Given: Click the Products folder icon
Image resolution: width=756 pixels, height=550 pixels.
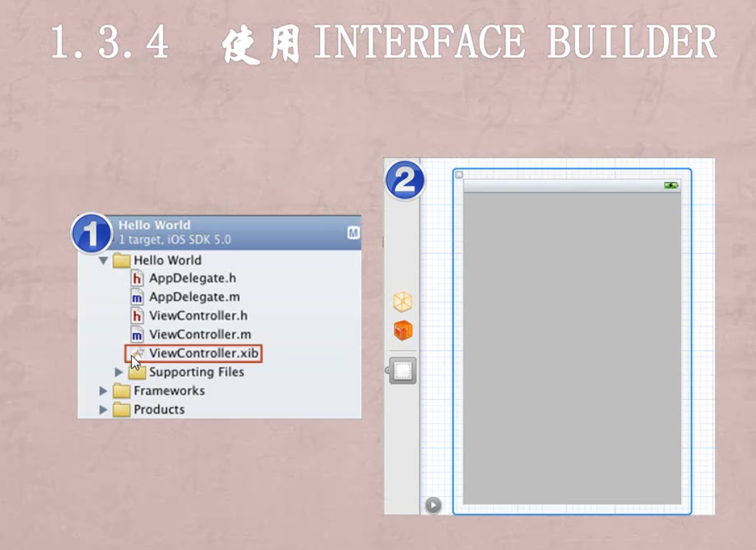Looking at the screenshot, I should point(122,410).
